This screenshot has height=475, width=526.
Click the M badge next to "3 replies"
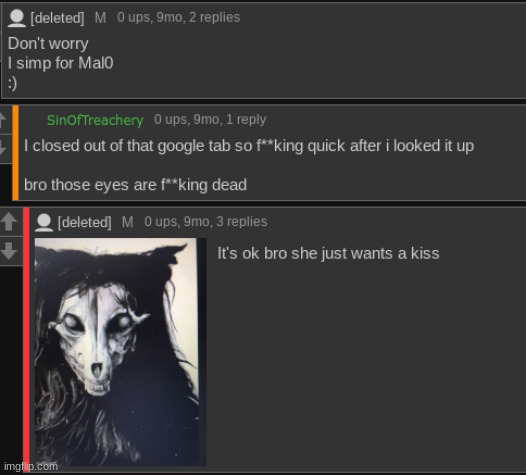(127, 222)
